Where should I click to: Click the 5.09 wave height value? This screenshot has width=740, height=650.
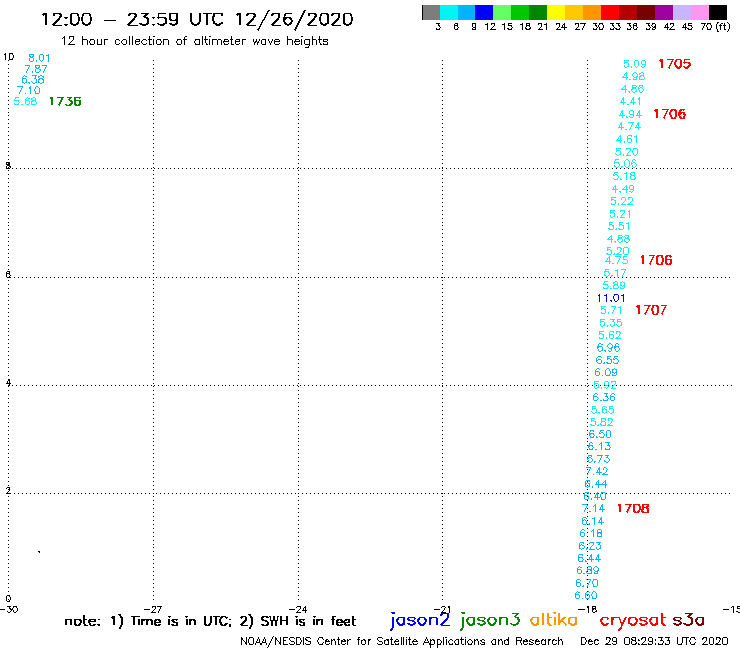pyautogui.click(x=635, y=64)
